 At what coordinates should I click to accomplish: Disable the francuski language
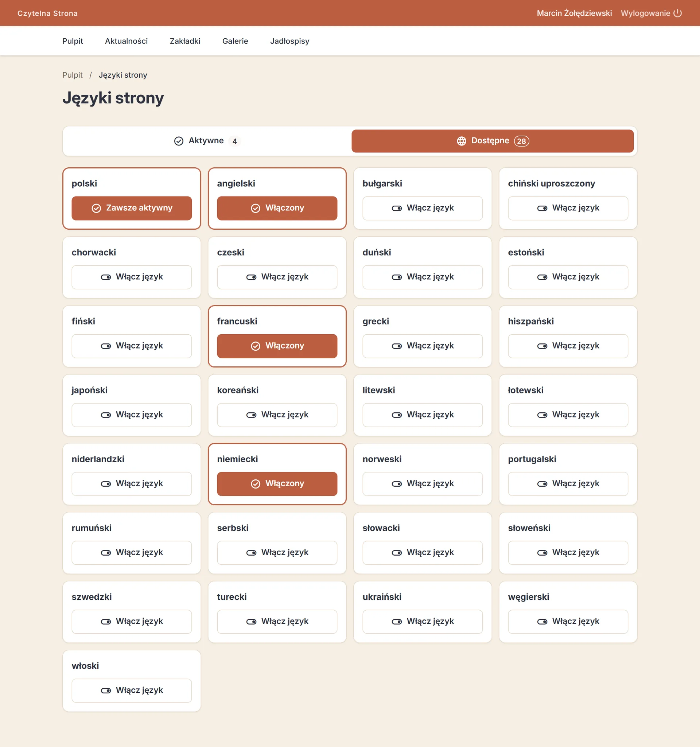[x=277, y=346]
